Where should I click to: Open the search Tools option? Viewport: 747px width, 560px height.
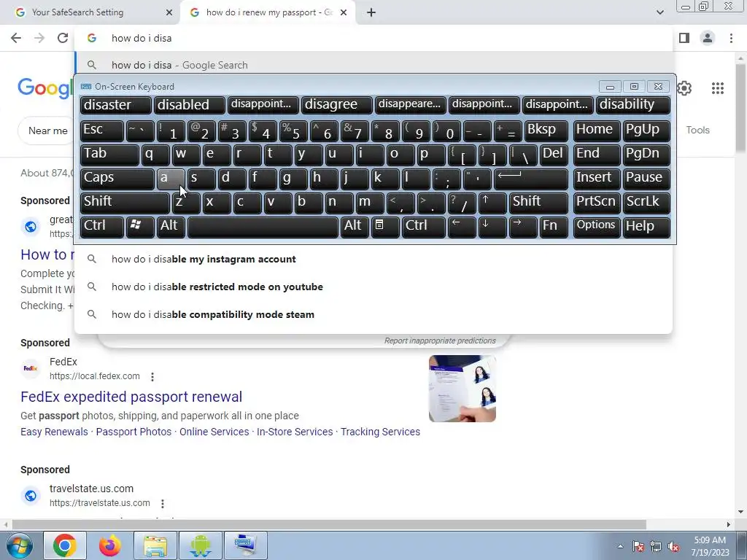[697, 130]
